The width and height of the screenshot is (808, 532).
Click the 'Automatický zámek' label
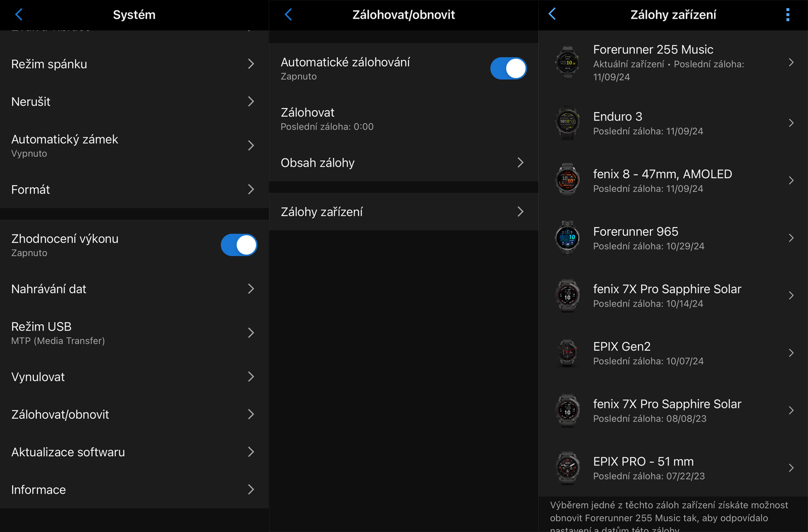point(65,139)
